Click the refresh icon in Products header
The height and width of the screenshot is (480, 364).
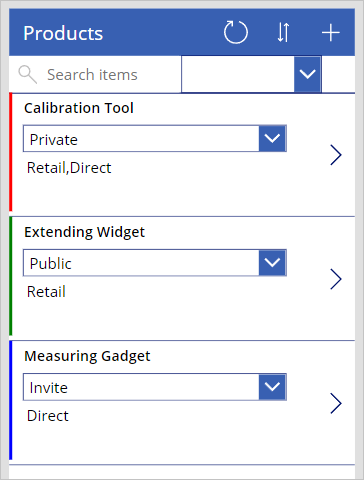coord(236,33)
